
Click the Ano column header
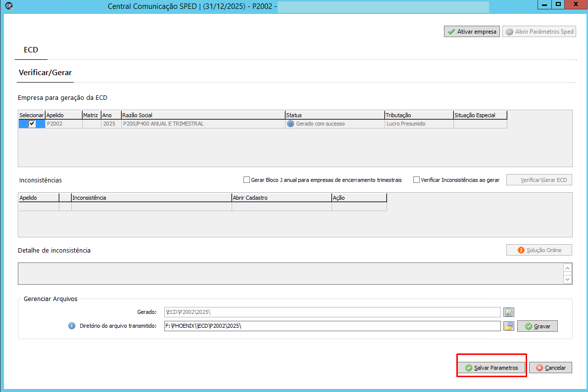[111, 115]
